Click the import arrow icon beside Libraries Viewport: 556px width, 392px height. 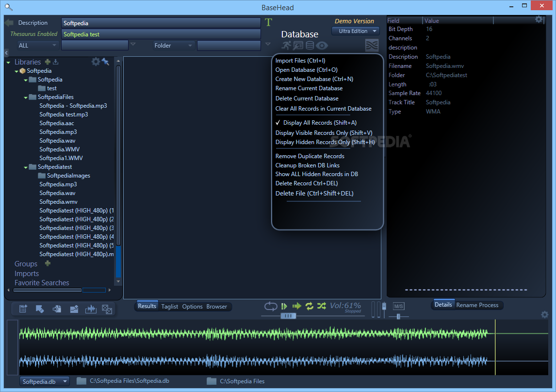[56, 62]
